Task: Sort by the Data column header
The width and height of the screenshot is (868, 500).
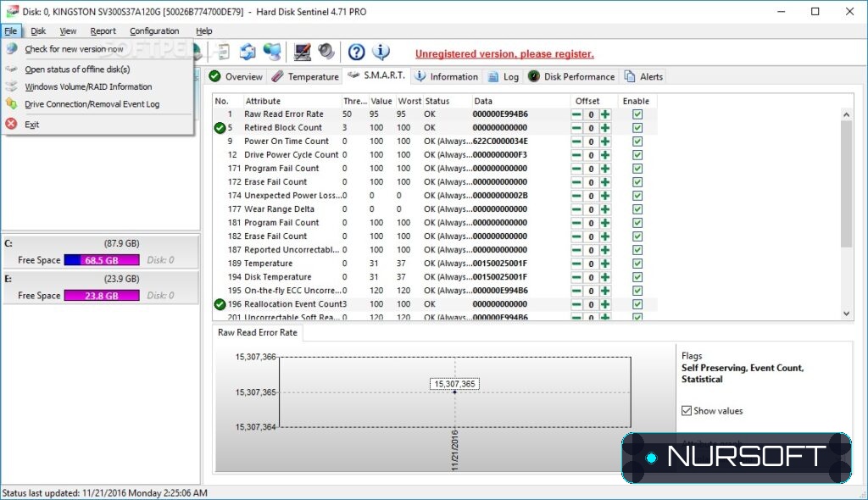Action: point(520,101)
